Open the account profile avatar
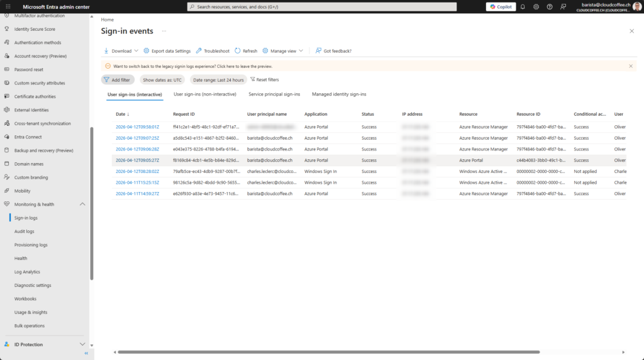644x360 pixels. click(637, 6)
